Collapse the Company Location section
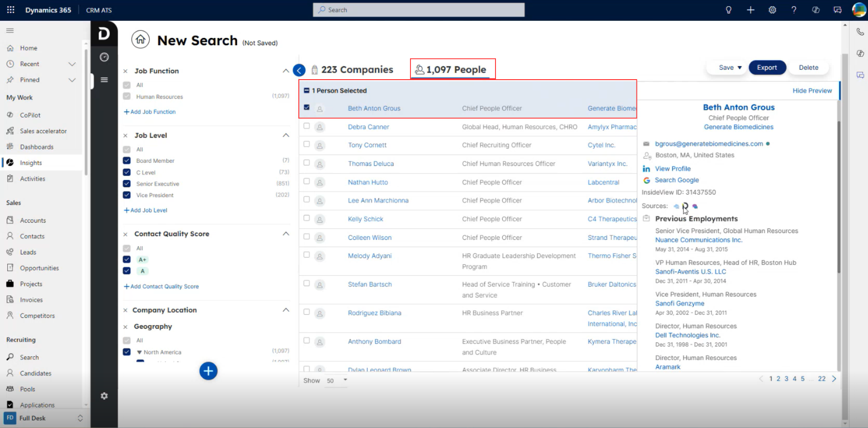Screen dimensions: 868x428 click(286, 310)
